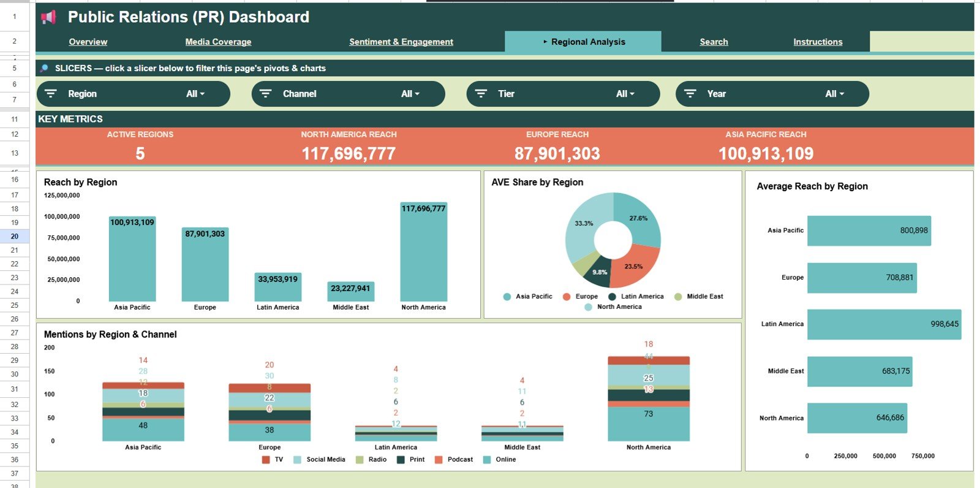
Task: Click the Active Regions value 5
Action: [140, 153]
